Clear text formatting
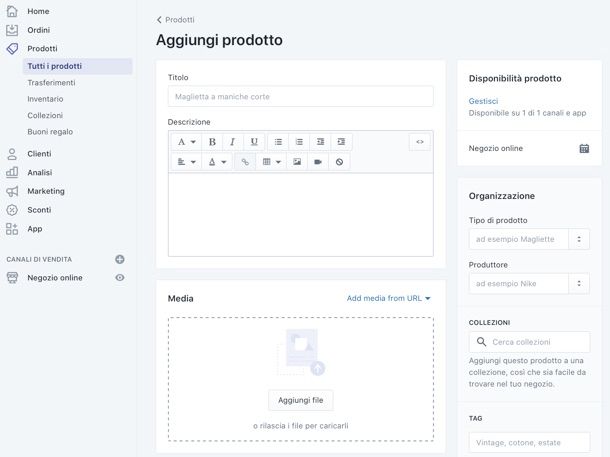Image resolution: width=610 pixels, height=457 pixels. point(339,162)
